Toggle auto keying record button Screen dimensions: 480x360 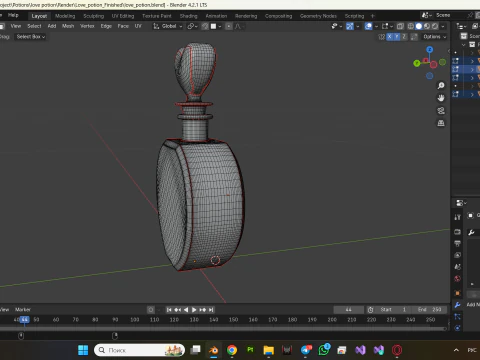click(x=151, y=310)
